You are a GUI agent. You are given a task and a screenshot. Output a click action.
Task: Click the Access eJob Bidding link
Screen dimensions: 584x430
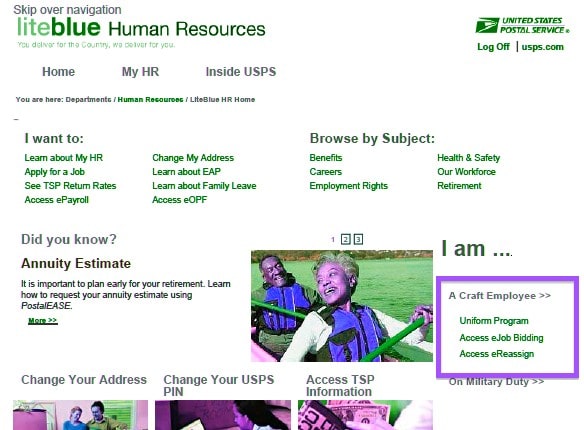[x=501, y=338]
